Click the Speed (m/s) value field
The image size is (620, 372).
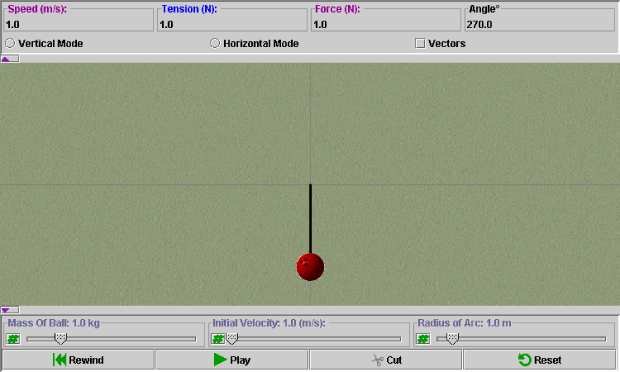(x=78, y=25)
